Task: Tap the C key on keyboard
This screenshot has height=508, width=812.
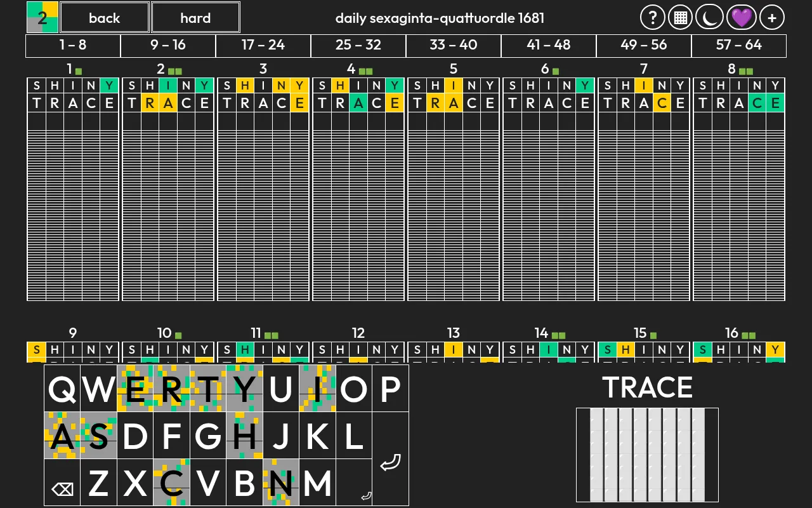Action: [172, 483]
